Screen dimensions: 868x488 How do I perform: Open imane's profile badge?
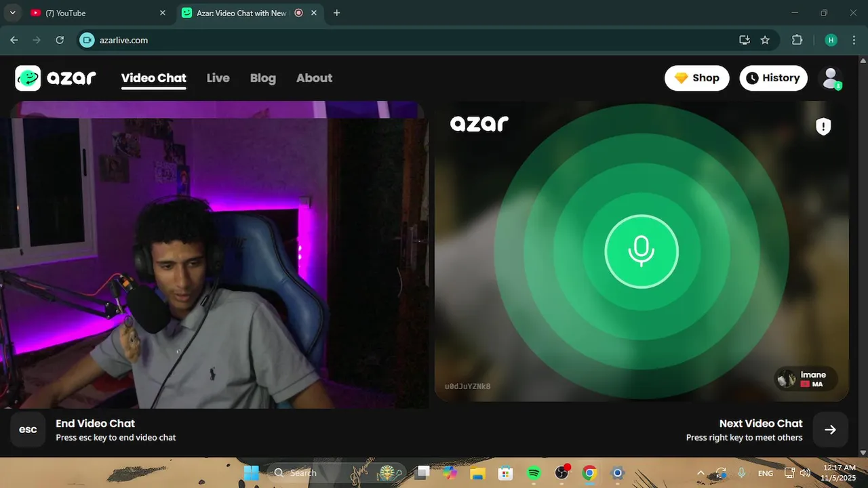pyautogui.click(x=806, y=379)
